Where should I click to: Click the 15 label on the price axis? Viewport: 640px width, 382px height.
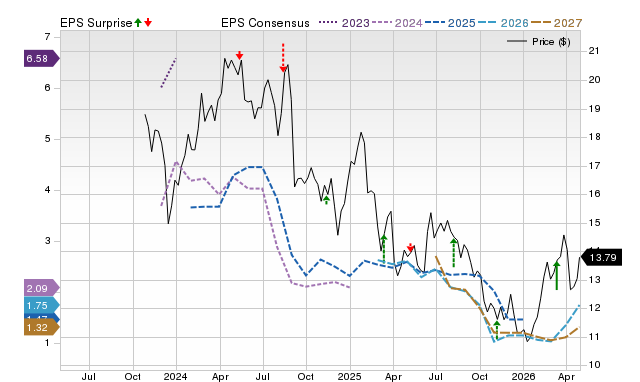[x=594, y=222]
